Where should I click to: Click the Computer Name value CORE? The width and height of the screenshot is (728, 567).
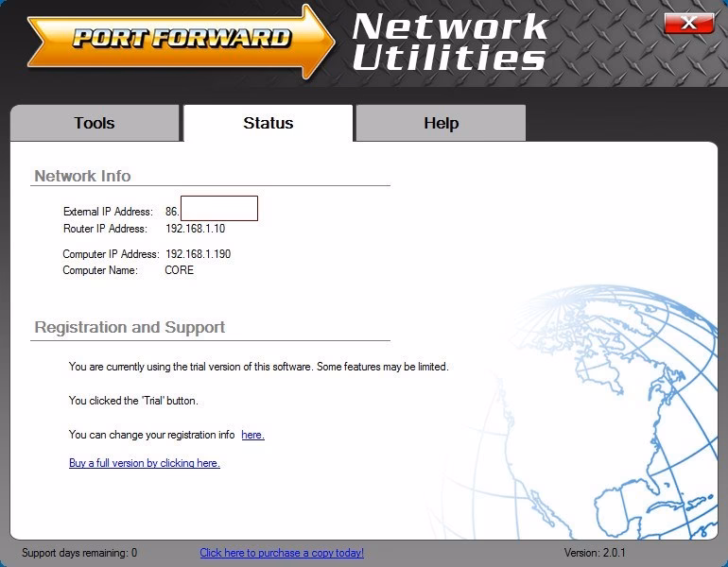click(x=180, y=270)
